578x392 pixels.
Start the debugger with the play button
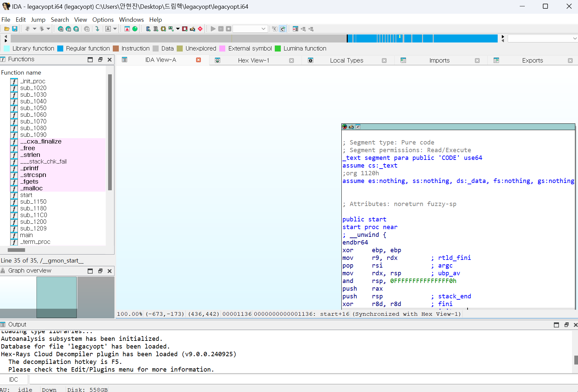click(x=213, y=29)
